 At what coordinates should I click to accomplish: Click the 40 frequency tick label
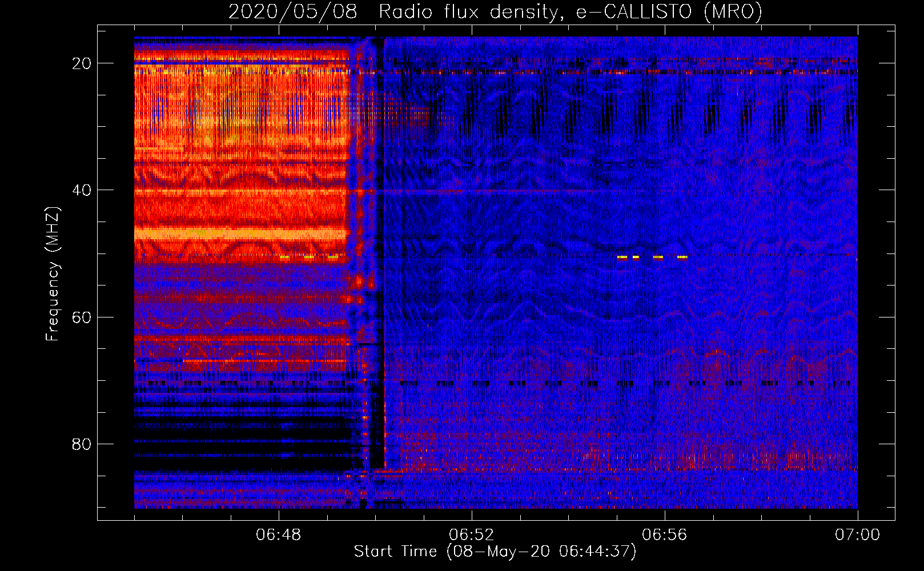(82, 190)
